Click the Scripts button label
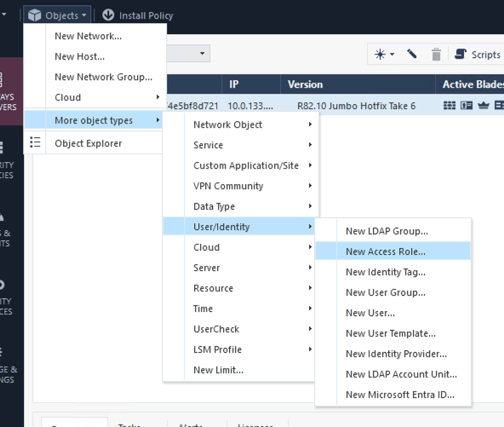The width and height of the screenshot is (504, 427). point(485,55)
